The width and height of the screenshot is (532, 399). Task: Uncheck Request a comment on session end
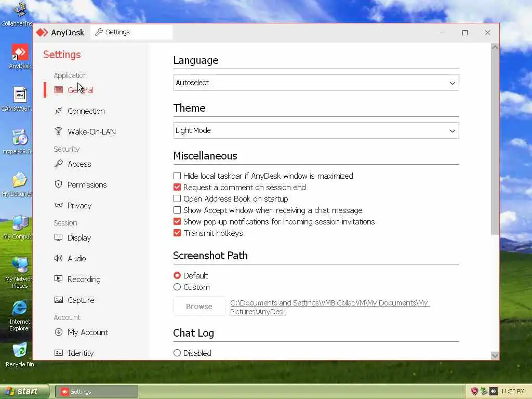point(177,187)
